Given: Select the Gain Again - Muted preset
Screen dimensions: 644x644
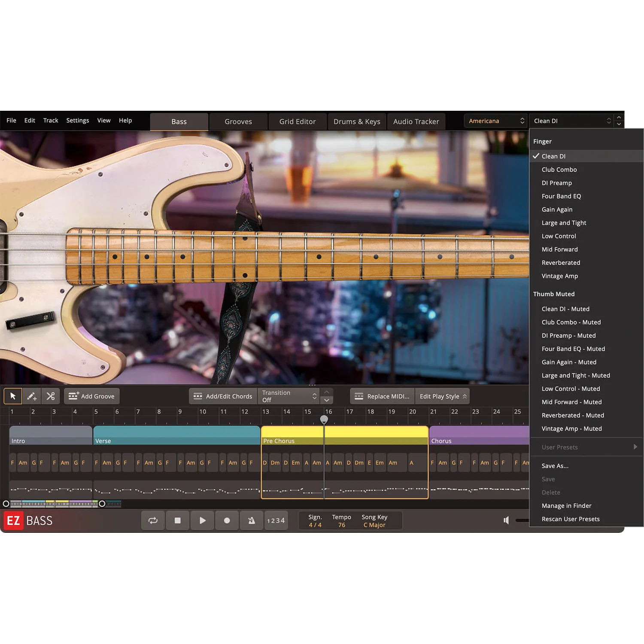Looking at the screenshot, I should tap(586, 362).
